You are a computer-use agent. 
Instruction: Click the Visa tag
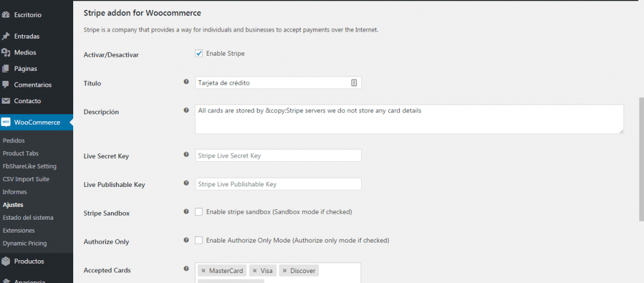(x=263, y=271)
